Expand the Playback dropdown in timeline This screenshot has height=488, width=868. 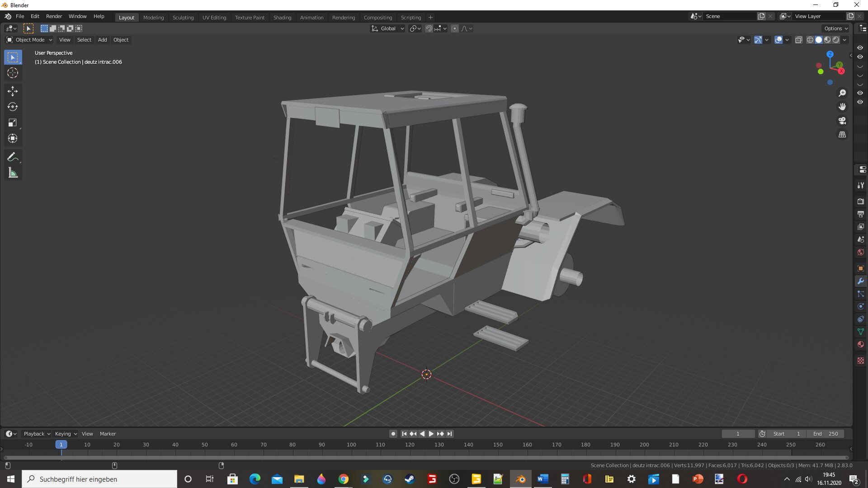37,434
